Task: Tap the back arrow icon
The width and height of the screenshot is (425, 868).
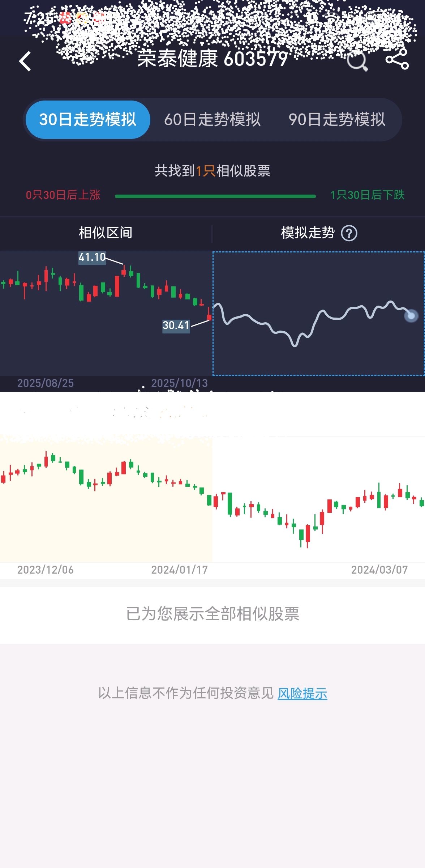Action: tap(25, 61)
